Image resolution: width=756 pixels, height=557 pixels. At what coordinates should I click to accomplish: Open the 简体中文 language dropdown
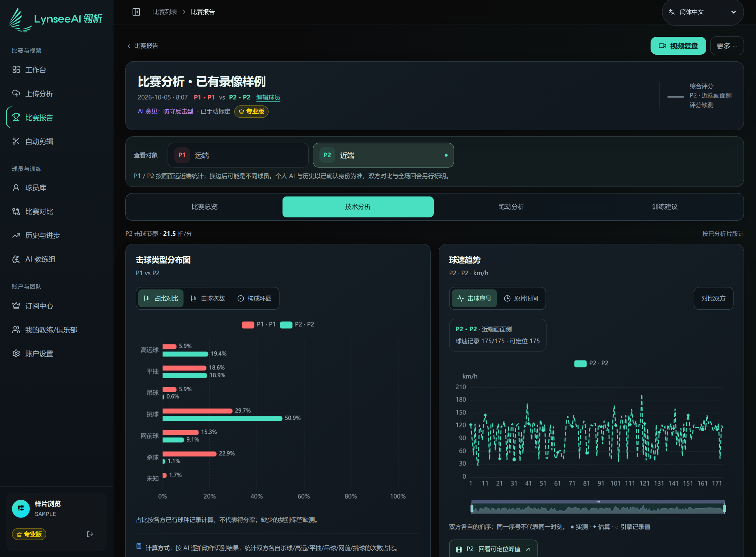click(x=703, y=12)
